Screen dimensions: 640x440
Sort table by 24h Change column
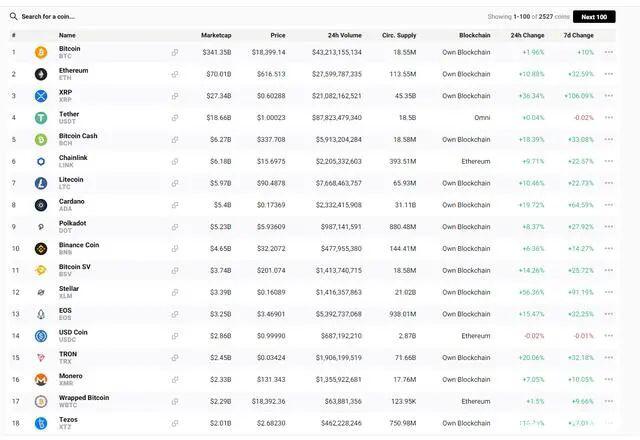[x=527, y=35]
